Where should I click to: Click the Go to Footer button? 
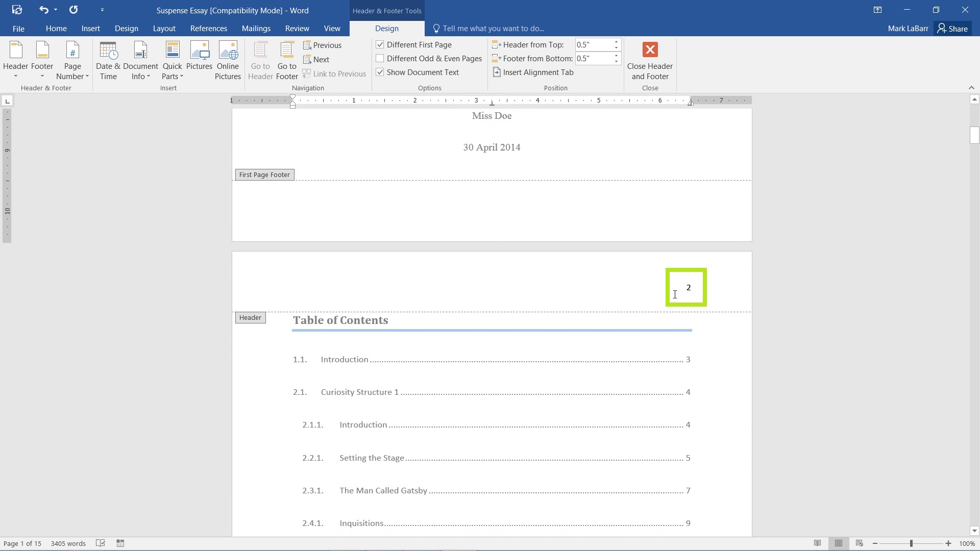point(286,60)
